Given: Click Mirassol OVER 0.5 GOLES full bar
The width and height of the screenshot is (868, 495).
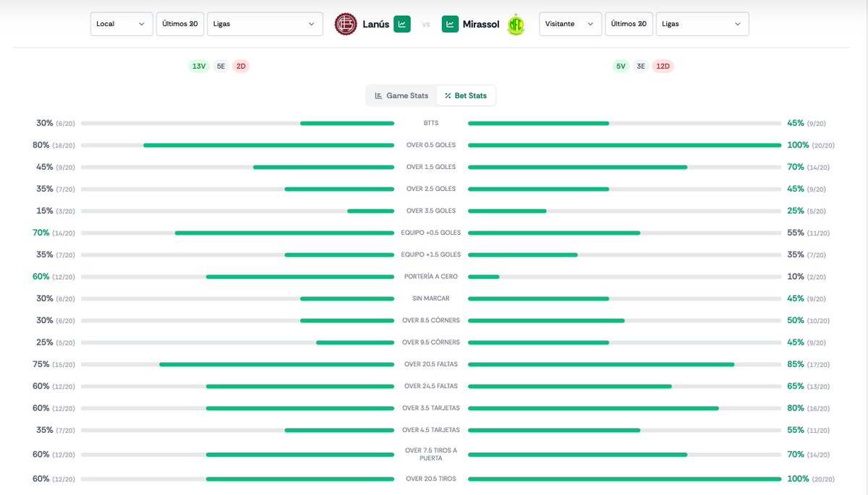Looking at the screenshot, I should click(625, 145).
